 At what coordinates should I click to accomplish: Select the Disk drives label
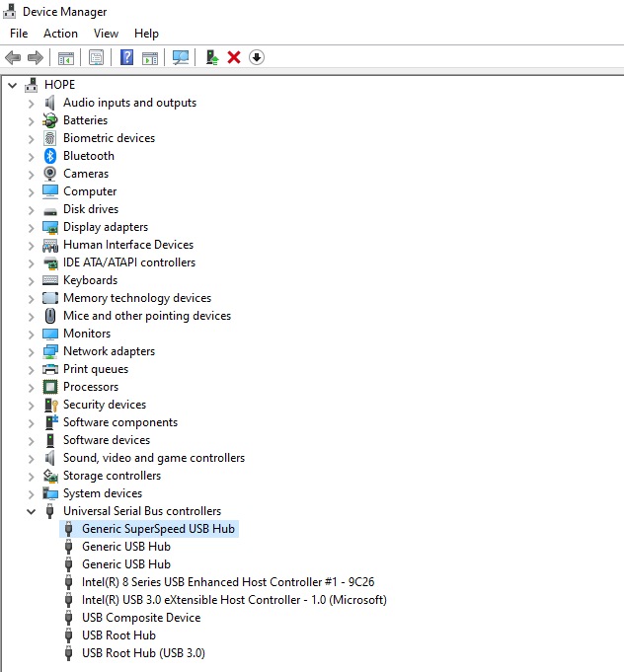91,209
